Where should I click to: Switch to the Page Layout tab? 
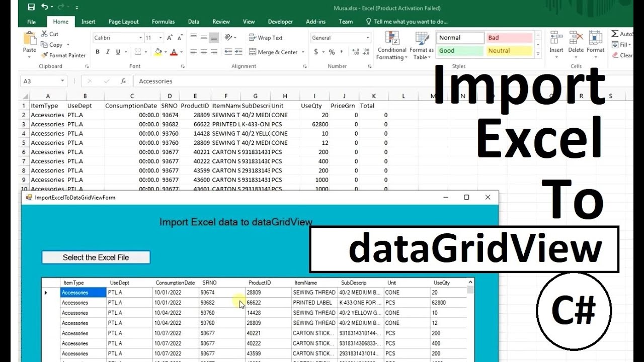click(x=123, y=22)
